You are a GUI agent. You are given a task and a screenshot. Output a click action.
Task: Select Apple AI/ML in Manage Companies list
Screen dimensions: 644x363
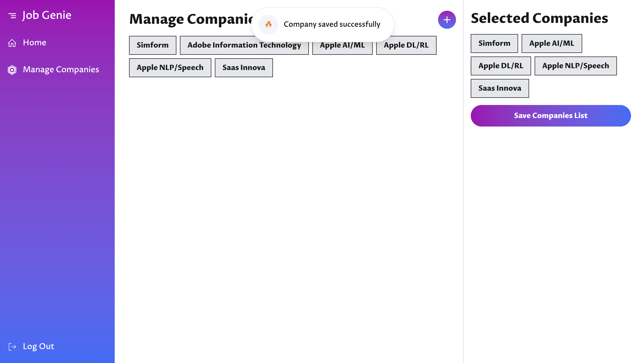[342, 45]
